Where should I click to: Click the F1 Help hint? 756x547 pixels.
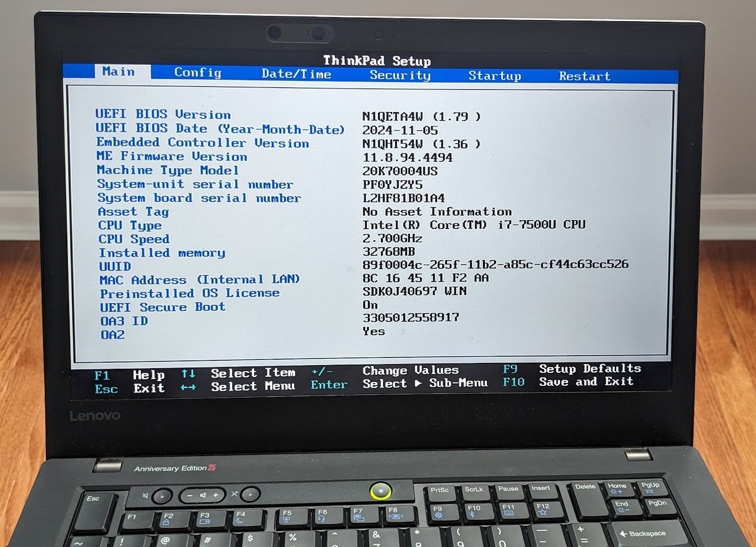click(130, 375)
